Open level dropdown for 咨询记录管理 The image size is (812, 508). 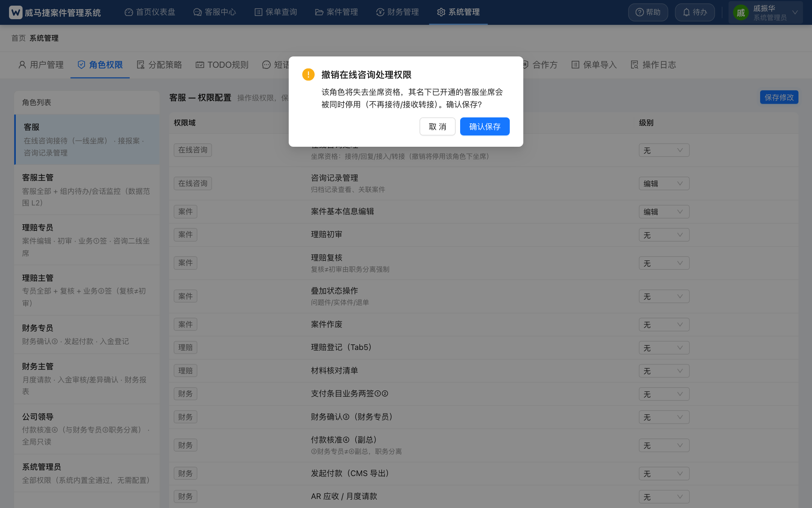664,184
